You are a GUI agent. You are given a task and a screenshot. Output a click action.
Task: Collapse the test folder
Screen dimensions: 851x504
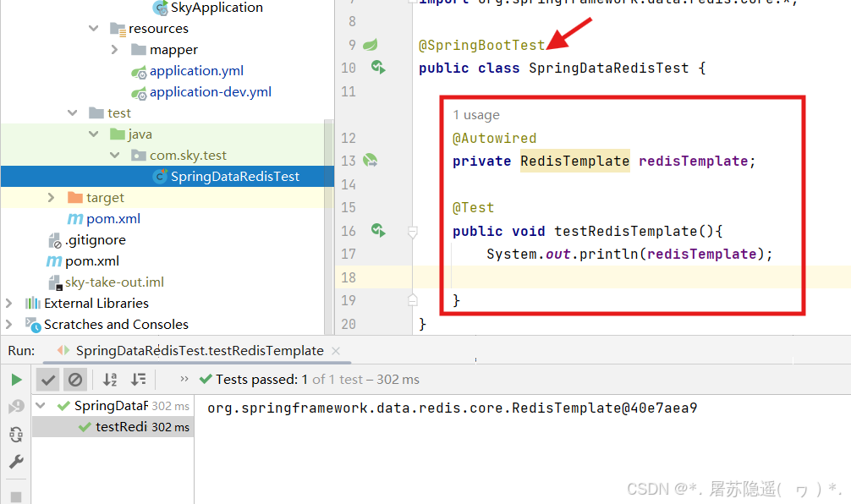[72, 112]
